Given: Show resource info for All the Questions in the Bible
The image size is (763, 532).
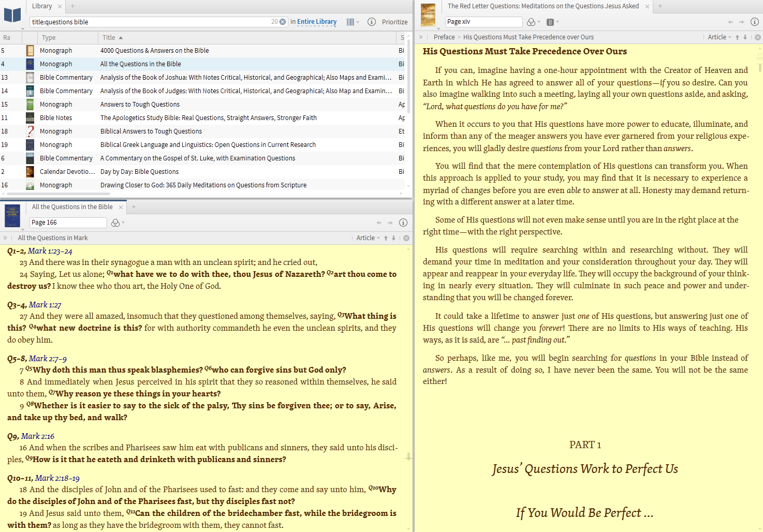Looking at the screenshot, I should click(x=403, y=223).
